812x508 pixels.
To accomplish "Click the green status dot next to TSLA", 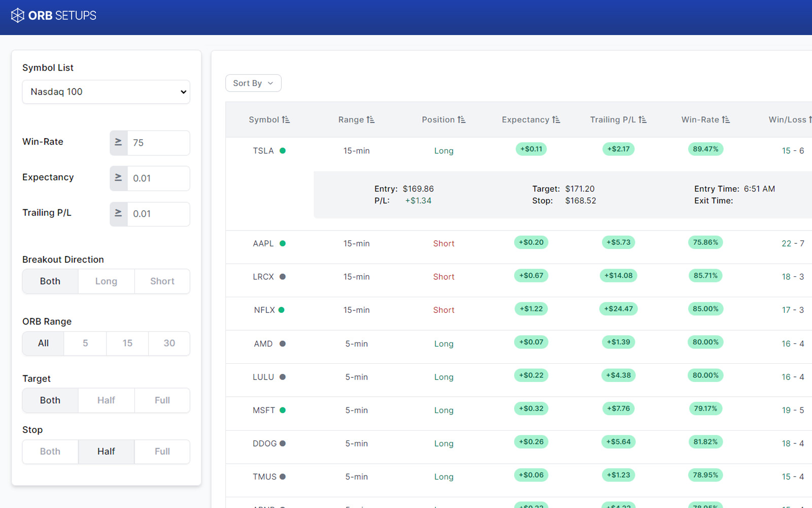I will [283, 151].
